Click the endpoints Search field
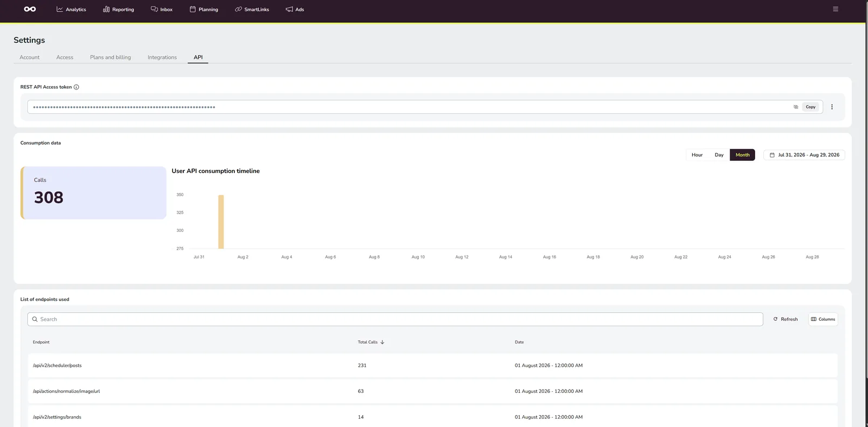 [x=395, y=319]
